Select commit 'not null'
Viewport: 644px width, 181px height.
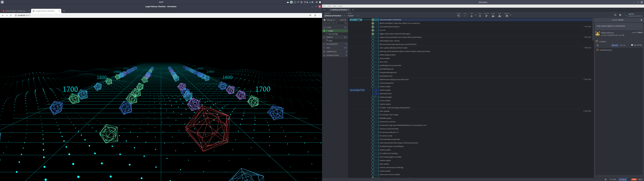[x=382, y=30]
